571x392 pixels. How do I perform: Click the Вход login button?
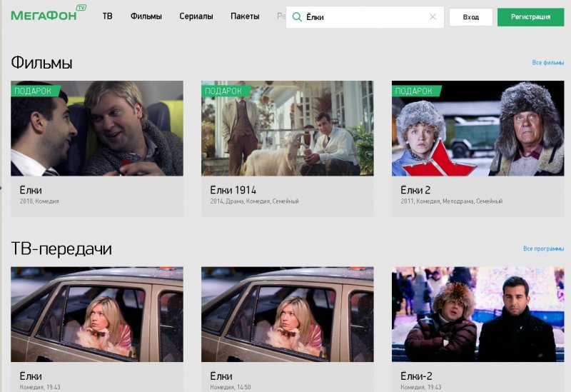pos(470,17)
